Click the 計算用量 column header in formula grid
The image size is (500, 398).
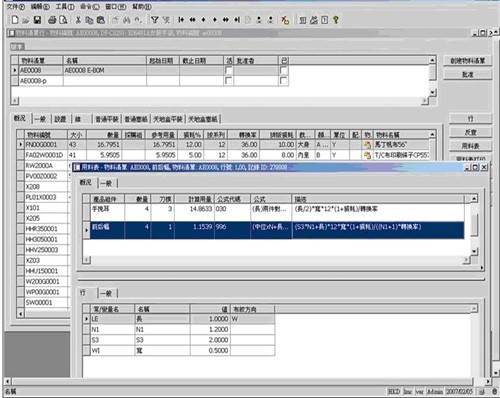pos(194,199)
